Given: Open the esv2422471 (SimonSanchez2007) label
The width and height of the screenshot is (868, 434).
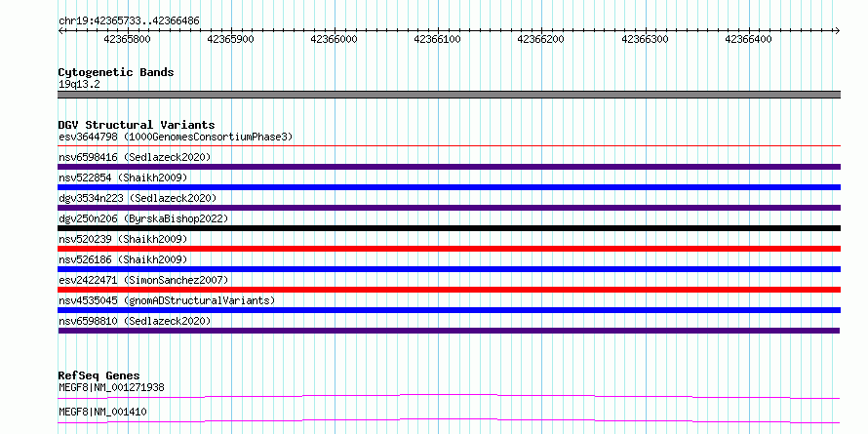Looking at the screenshot, I should tap(143, 280).
